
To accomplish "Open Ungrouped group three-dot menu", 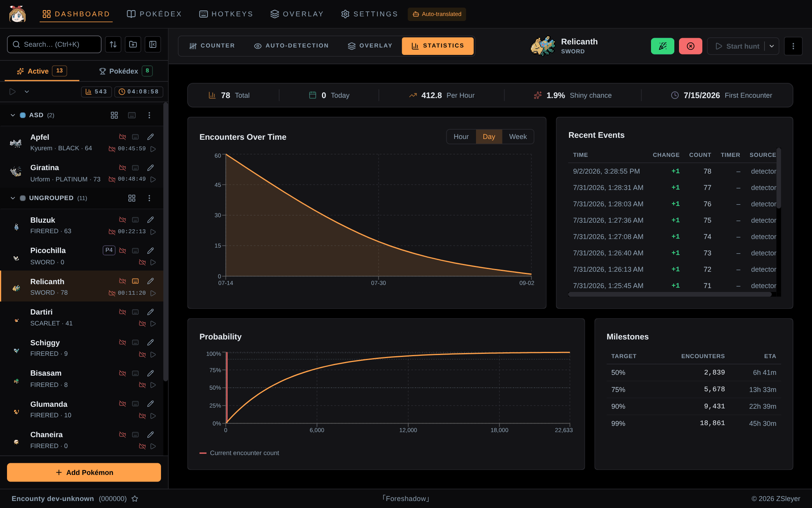I will point(149,198).
